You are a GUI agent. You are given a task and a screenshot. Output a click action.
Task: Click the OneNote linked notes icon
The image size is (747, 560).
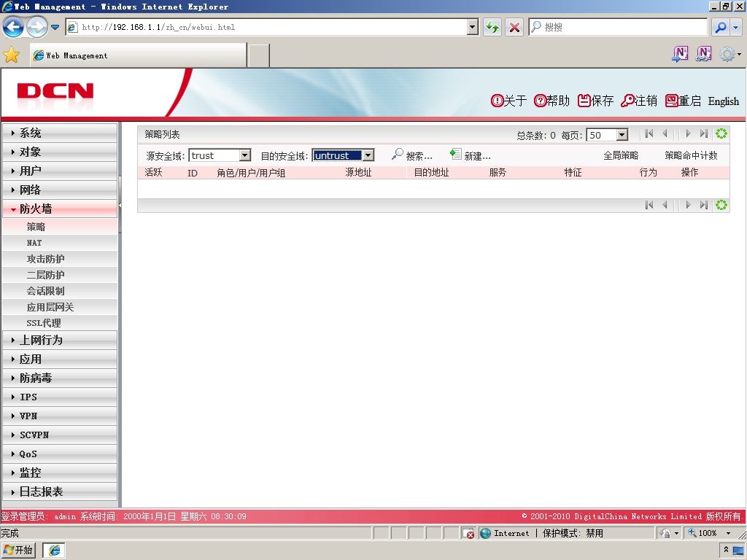[704, 54]
